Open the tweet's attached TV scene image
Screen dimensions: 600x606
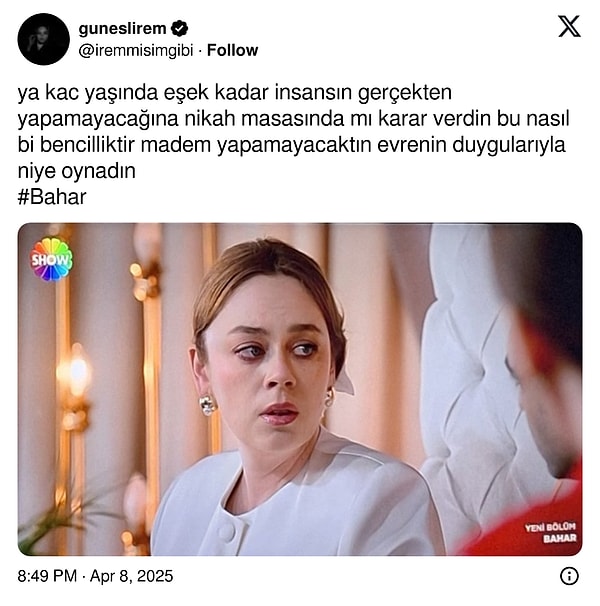(300, 389)
